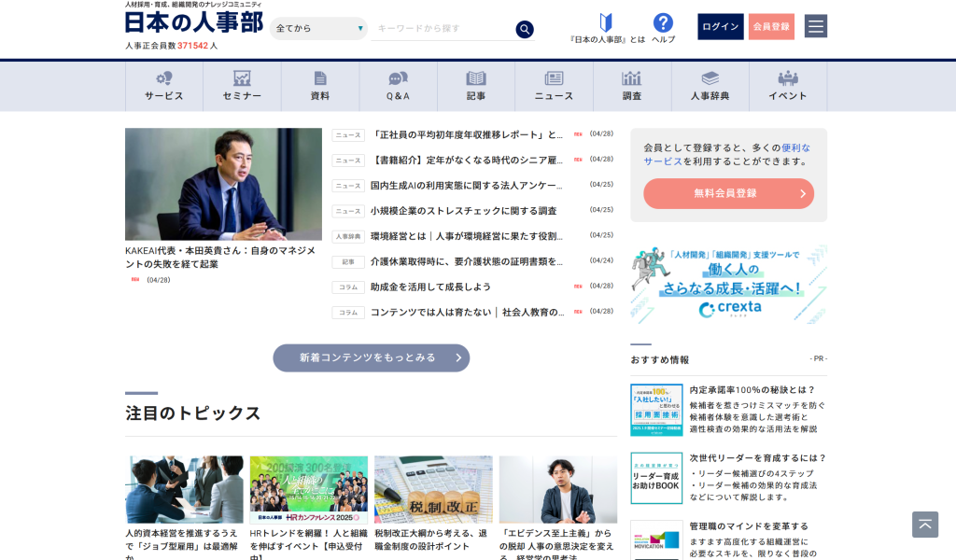Click the 資料 document icon

[320, 78]
